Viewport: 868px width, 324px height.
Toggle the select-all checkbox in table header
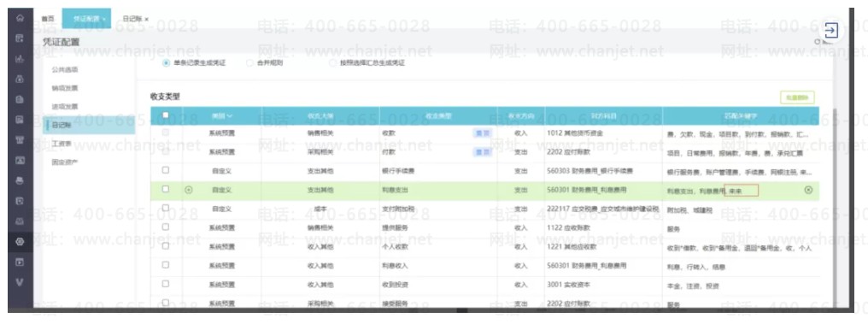[166, 115]
